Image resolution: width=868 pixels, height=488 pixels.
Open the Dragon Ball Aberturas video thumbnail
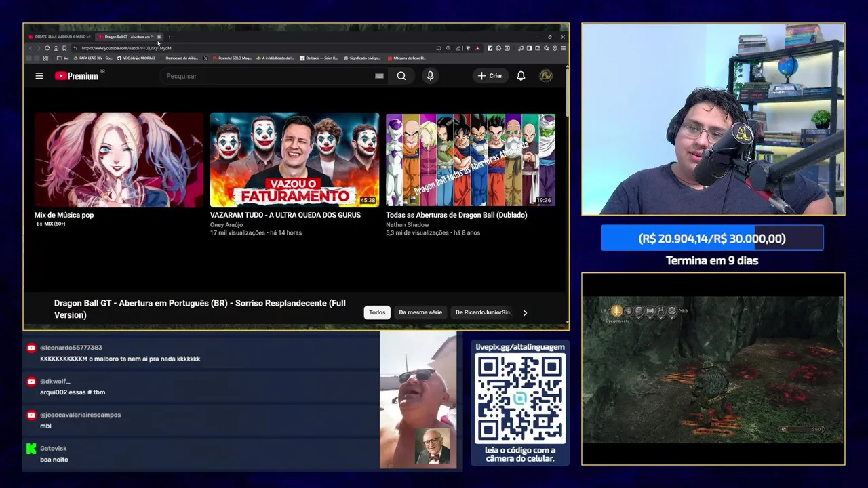pos(471,160)
